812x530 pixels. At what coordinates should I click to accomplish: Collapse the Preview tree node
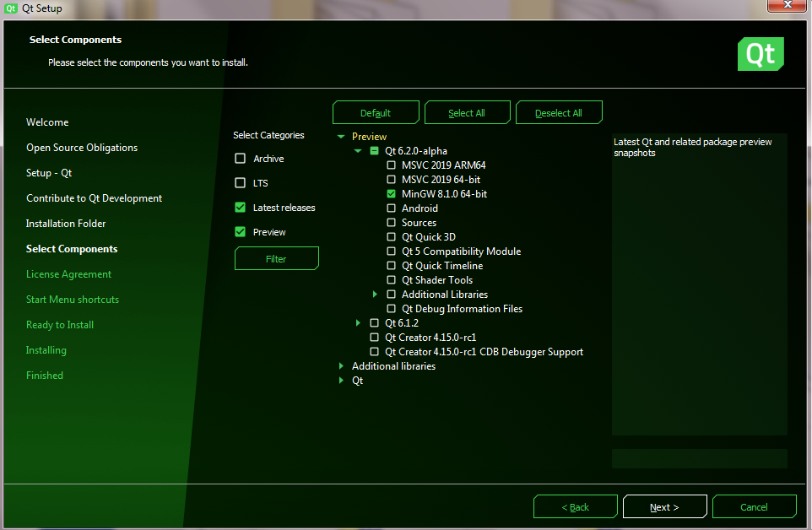click(341, 137)
